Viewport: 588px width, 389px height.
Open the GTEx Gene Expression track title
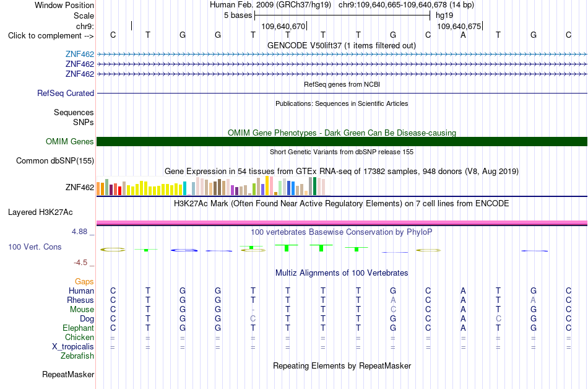click(342, 172)
